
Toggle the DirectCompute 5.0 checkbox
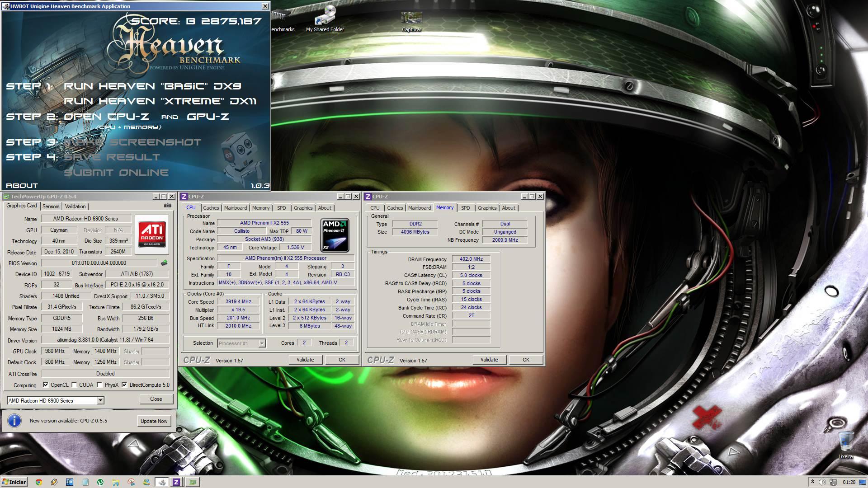click(124, 385)
